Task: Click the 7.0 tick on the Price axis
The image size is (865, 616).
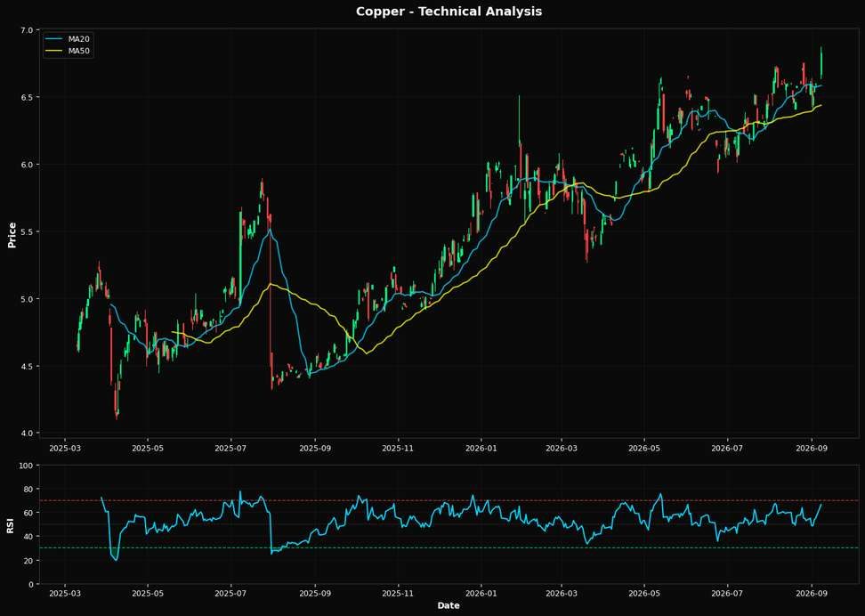Action: [28, 29]
